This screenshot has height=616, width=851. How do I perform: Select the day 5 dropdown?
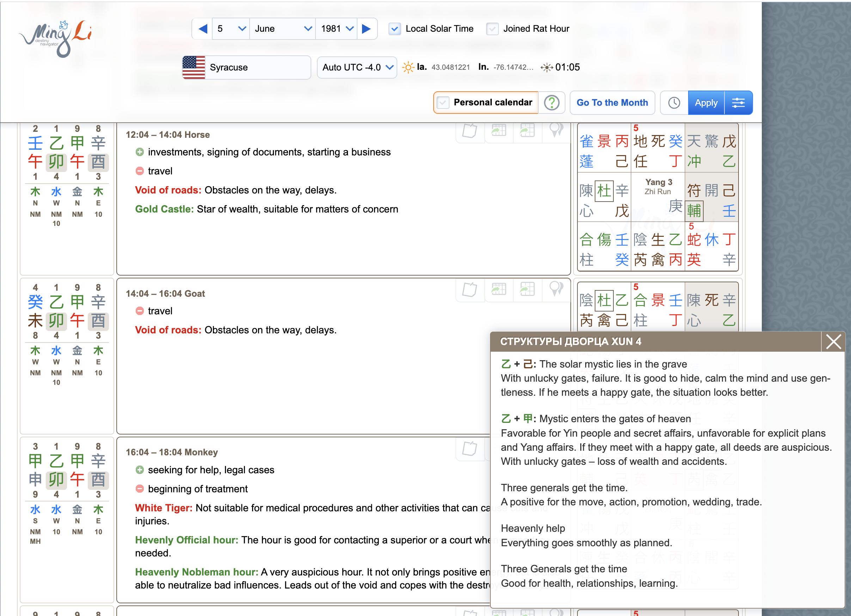231,29
